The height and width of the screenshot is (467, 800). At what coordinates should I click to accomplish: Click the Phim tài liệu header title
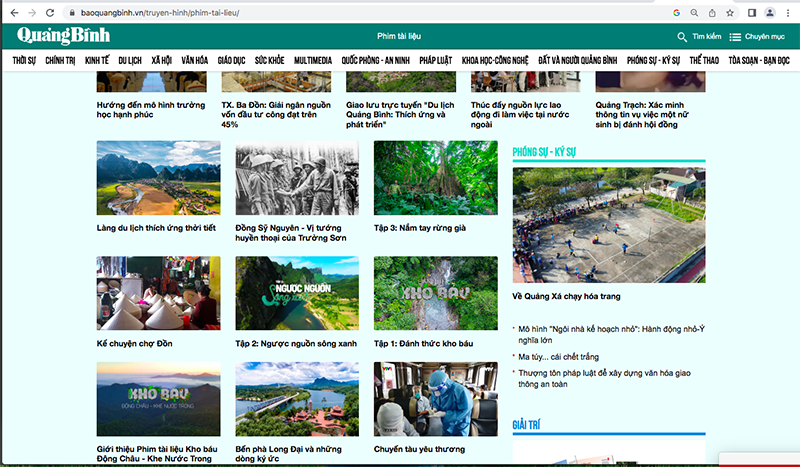click(x=399, y=36)
